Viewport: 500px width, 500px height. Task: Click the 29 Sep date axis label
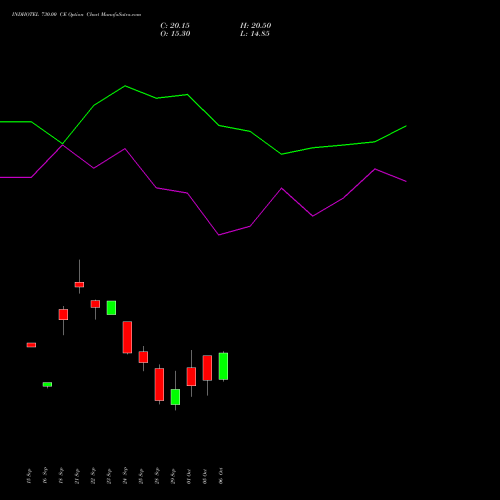173,476
